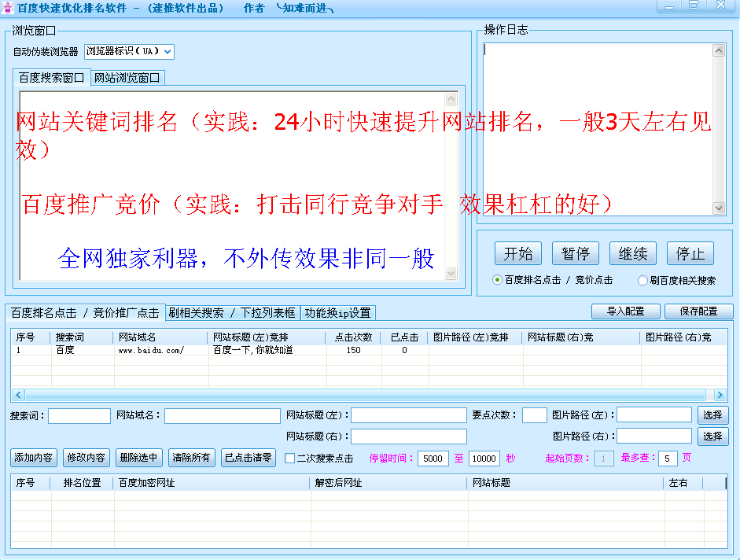Switch to 百度搜索窗口 tab
Image resolution: width=740 pixels, height=560 pixels.
[x=51, y=77]
